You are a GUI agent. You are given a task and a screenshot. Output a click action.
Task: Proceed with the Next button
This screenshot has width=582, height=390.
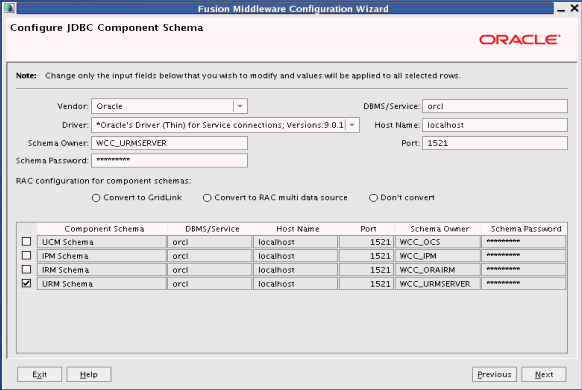pos(544,374)
